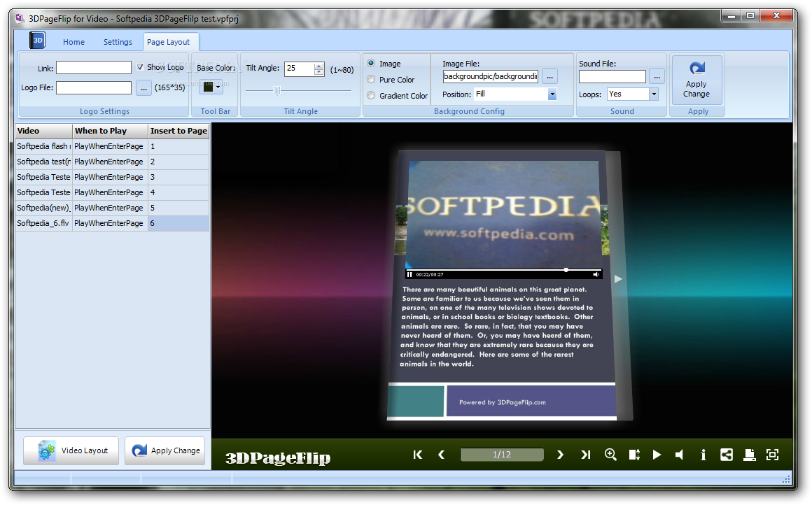Jump to last page in viewer

585,455
